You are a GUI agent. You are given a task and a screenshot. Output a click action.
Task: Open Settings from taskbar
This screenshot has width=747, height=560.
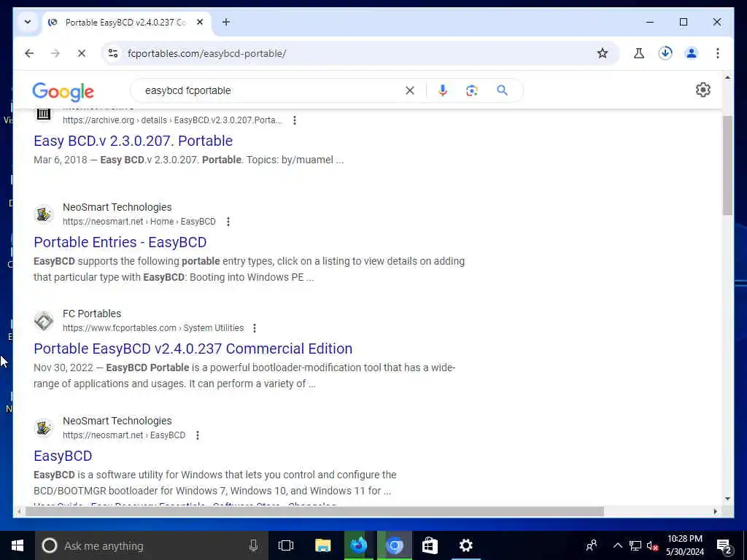click(466, 545)
